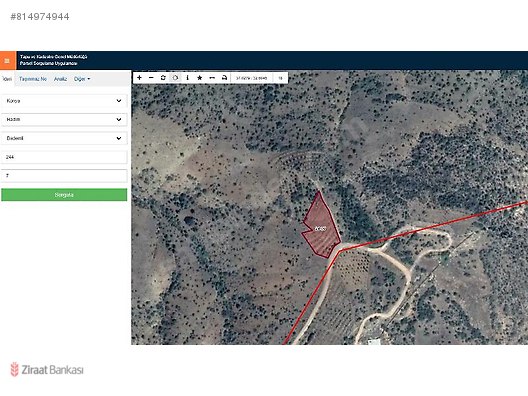Click the block number field with 244
This screenshot has height=396, width=528.
(x=64, y=157)
